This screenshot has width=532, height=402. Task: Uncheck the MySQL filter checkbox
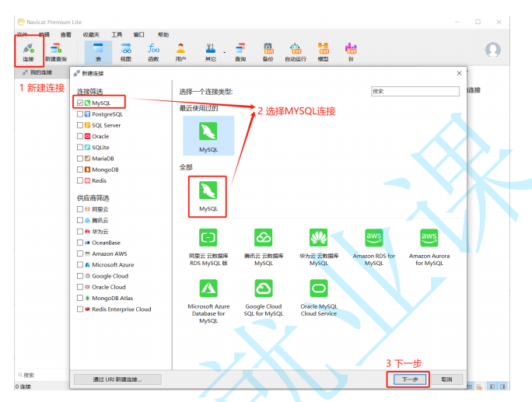[80, 103]
